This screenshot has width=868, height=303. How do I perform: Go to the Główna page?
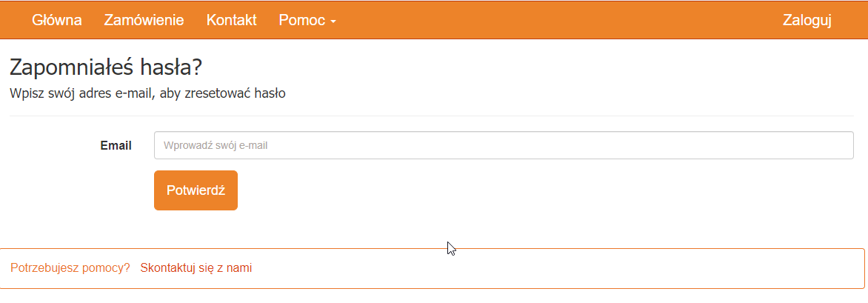(x=57, y=20)
